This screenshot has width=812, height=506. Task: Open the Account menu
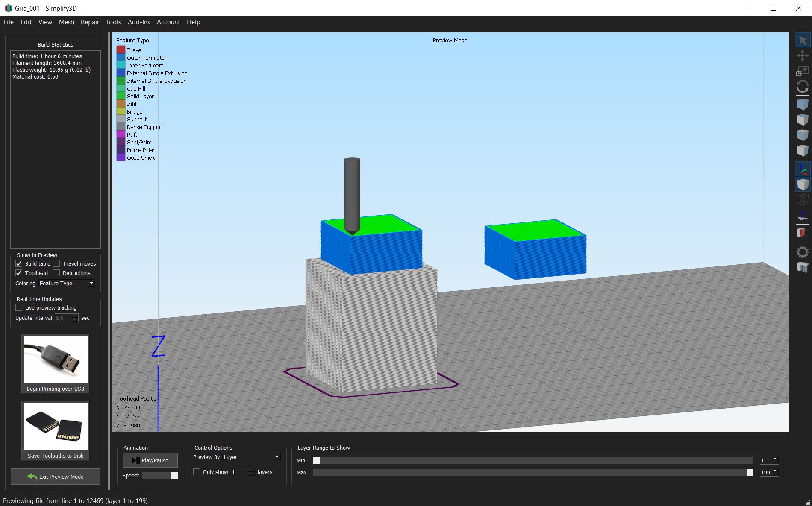(x=168, y=22)
